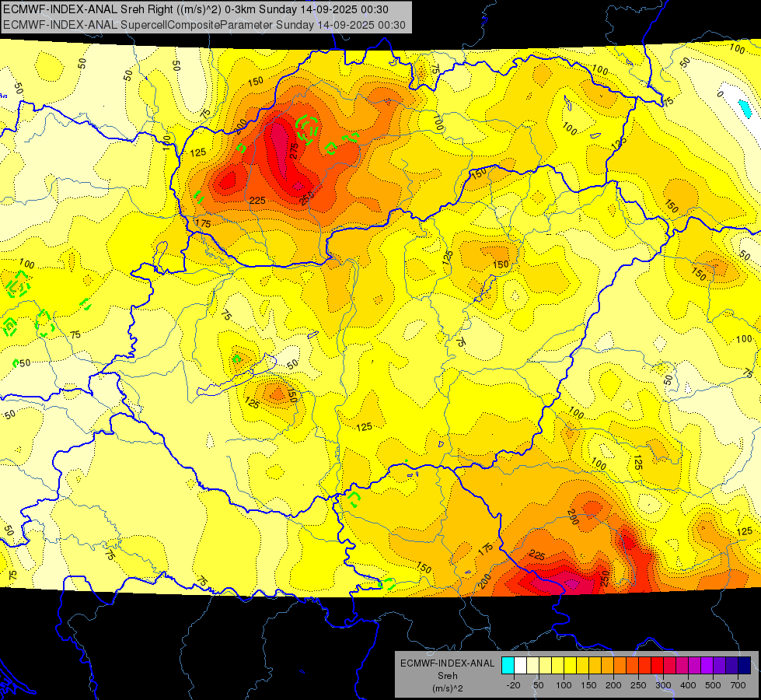
Task: Select the (m/s)^2 unit label in the legend
Action: pos(447,688)
